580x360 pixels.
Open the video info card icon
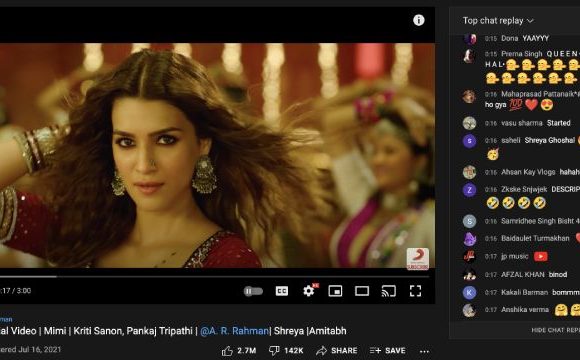418,20
